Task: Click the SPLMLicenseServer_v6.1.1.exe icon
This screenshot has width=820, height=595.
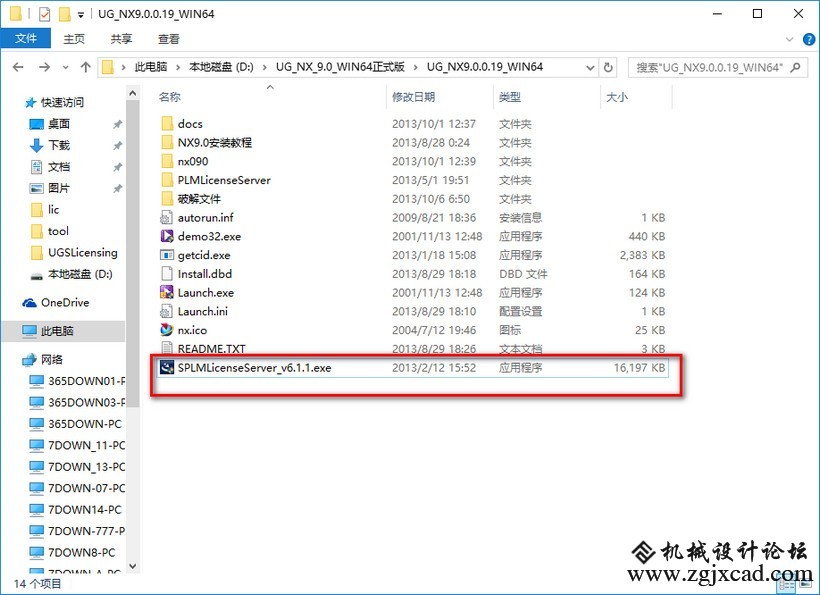Action: click(x=167, y=368)
